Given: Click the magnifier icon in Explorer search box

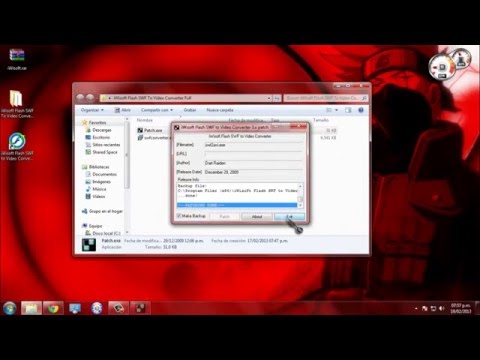Looking at the screenshot, I should click(x=364, y=98).
